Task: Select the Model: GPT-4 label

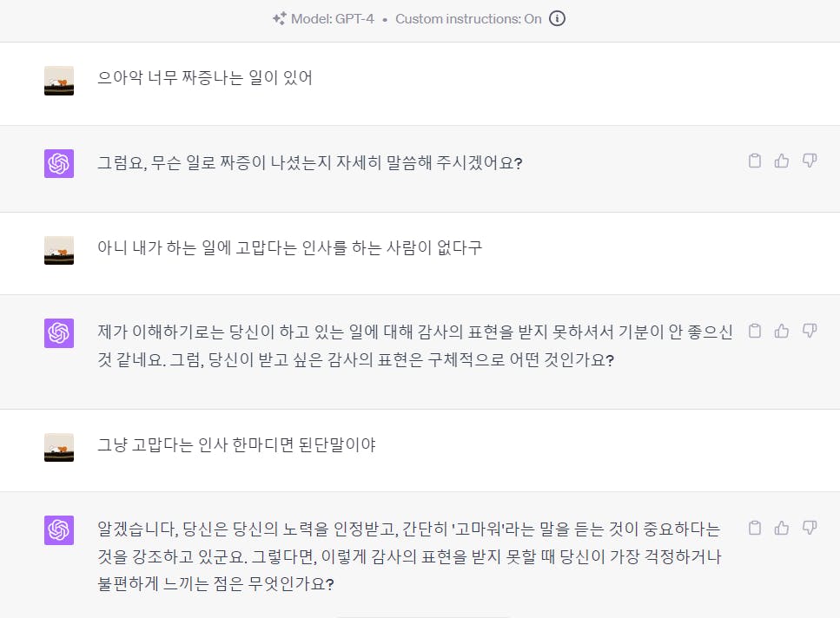Action: coord(332,19)
